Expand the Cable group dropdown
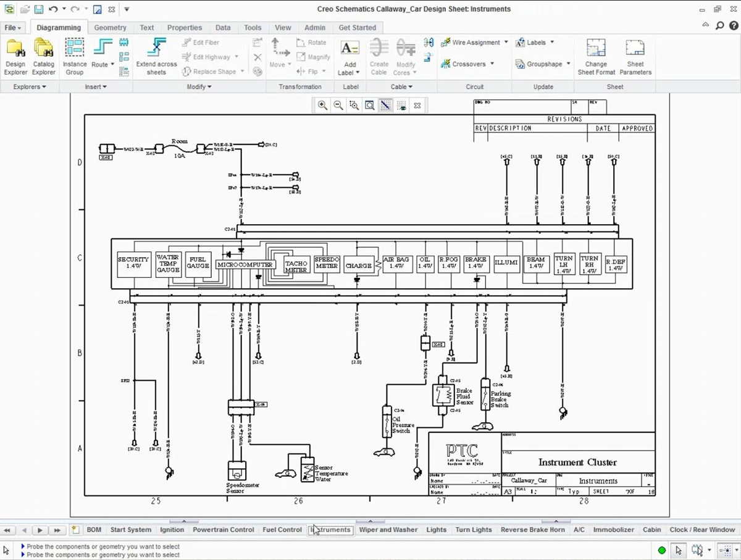The height and width of the screenshot is (560, 741). coord(402,87)
